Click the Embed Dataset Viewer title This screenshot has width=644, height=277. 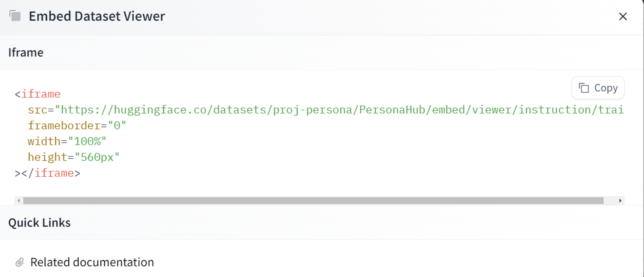pyautogui.click(x=97, y=16)
